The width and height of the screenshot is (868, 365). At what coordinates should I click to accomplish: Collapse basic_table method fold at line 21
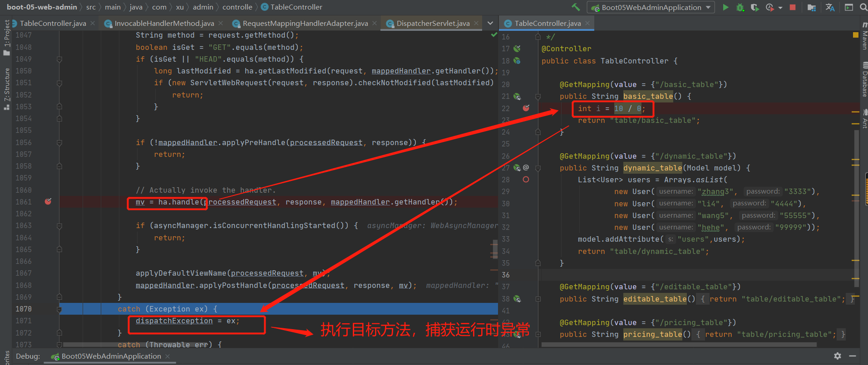tap(538, 97)
